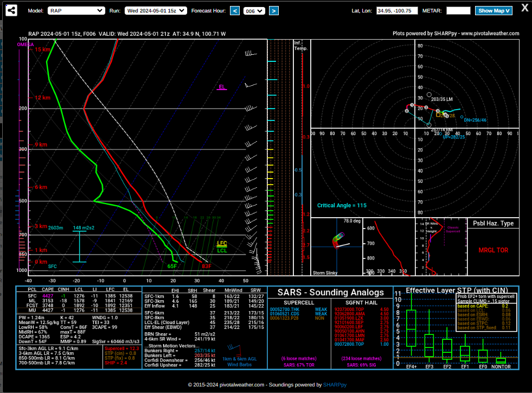Click the Psbl Haz. Type header
532x393 pixels.
coord(493,223)
